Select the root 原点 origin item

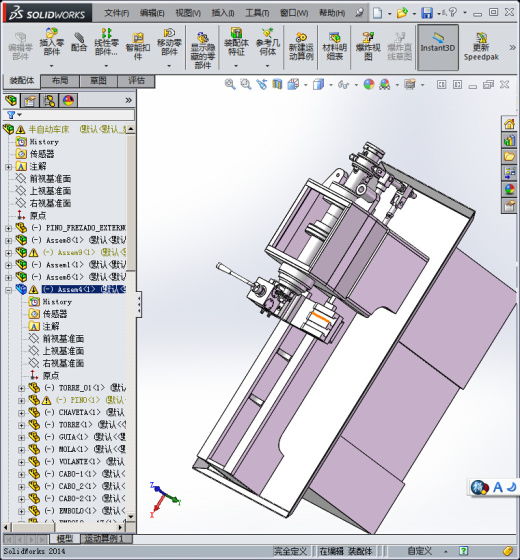[38, 216]
